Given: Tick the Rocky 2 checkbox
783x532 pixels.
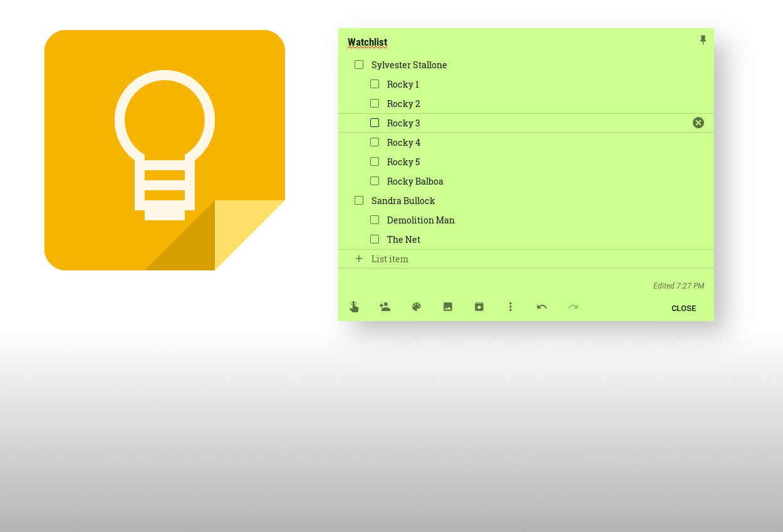Looking at the screenshot, I should tap(375, 103).
